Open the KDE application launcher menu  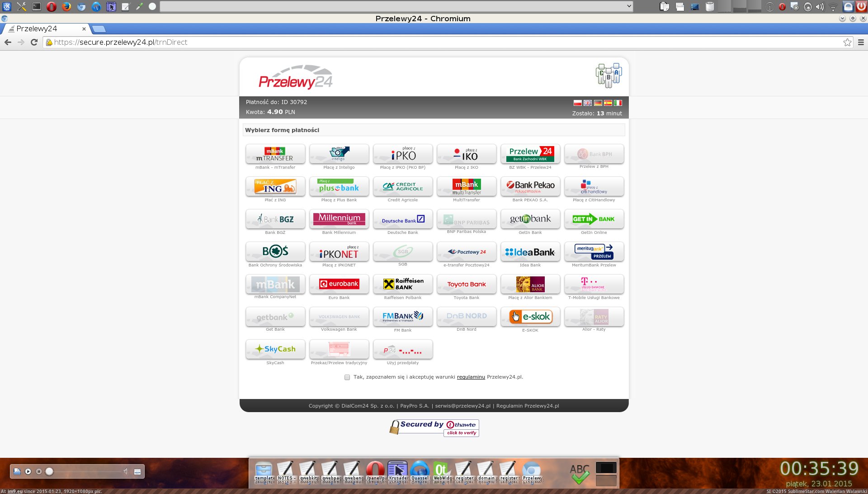click(x=6, y=6)
